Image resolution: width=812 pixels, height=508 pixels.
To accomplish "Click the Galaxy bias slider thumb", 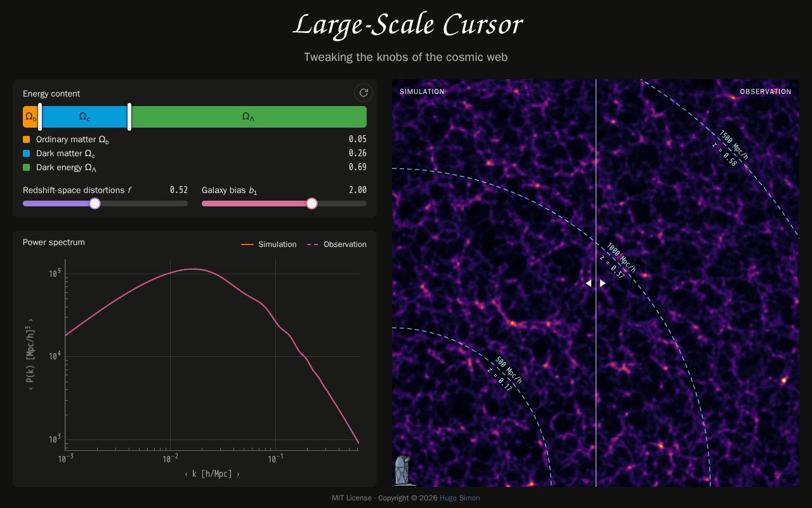I will (311, 203).
